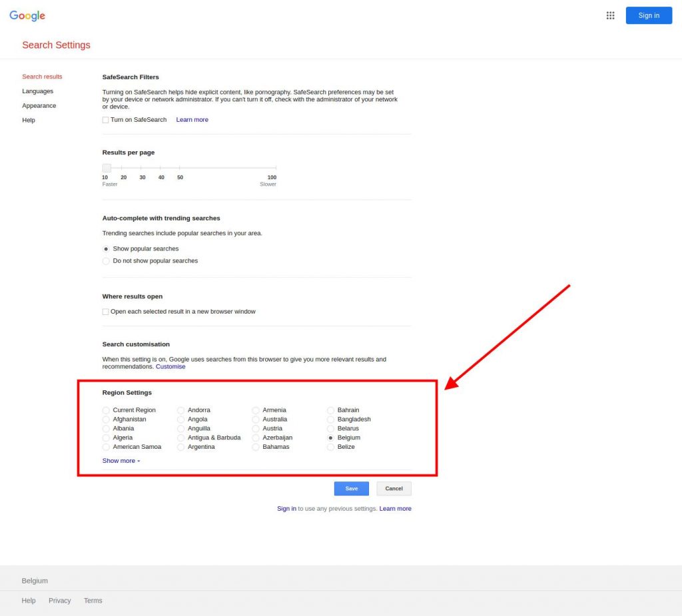The width and height of the screenshot is (682, 616).
Task: Open the footer Help link
Action: 29,601
